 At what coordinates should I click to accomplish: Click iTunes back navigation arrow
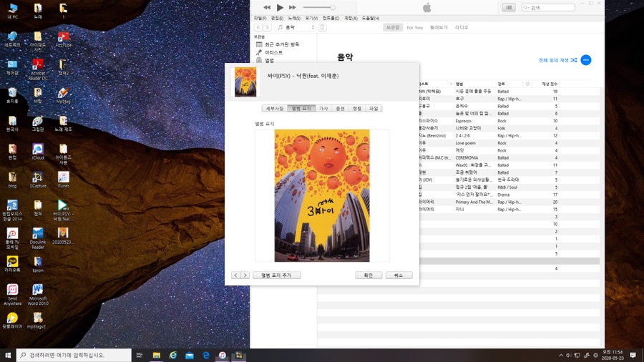pyautogui.click(x=258, y=27)
